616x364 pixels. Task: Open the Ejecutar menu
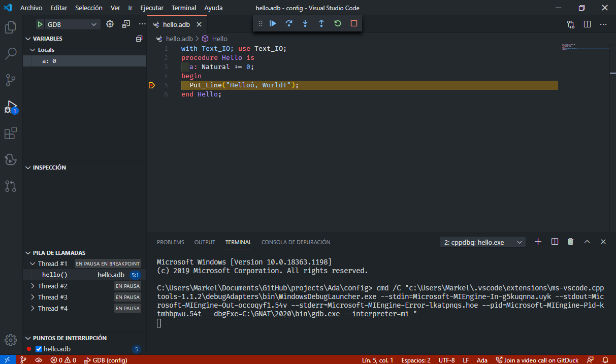pos(152,8)
